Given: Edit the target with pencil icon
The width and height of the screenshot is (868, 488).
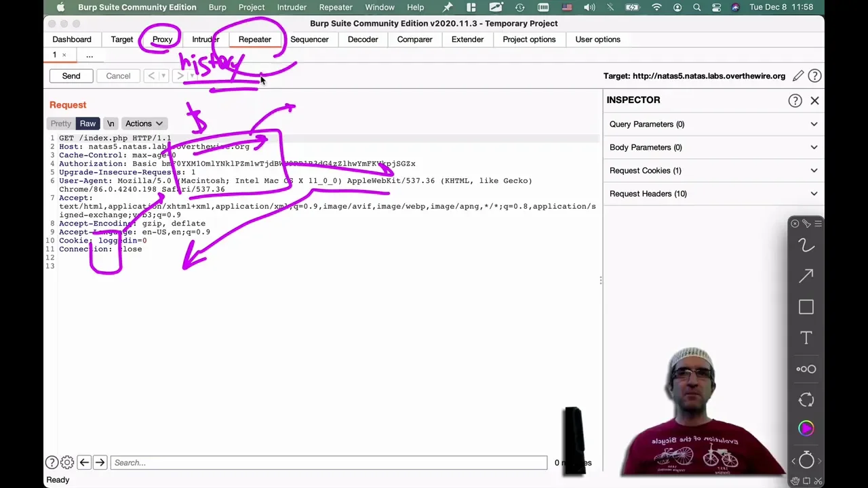Looking at the screenshot, I should [798, 76].
